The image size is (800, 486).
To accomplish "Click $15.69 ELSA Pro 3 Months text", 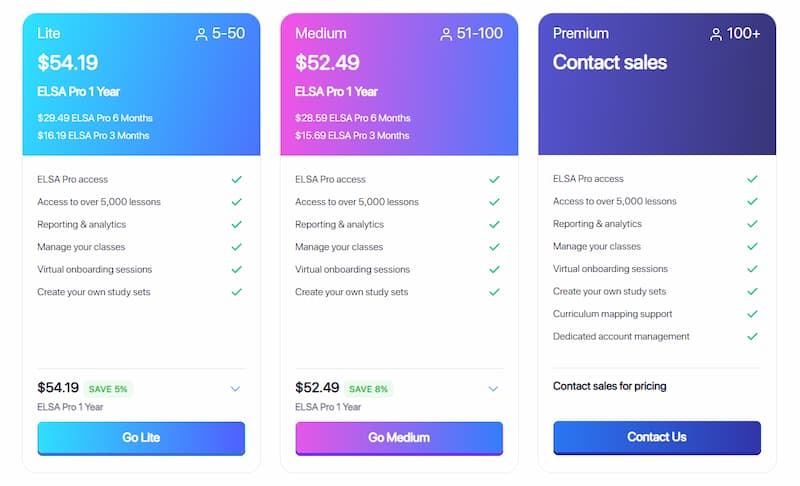I will click(352, 136).
